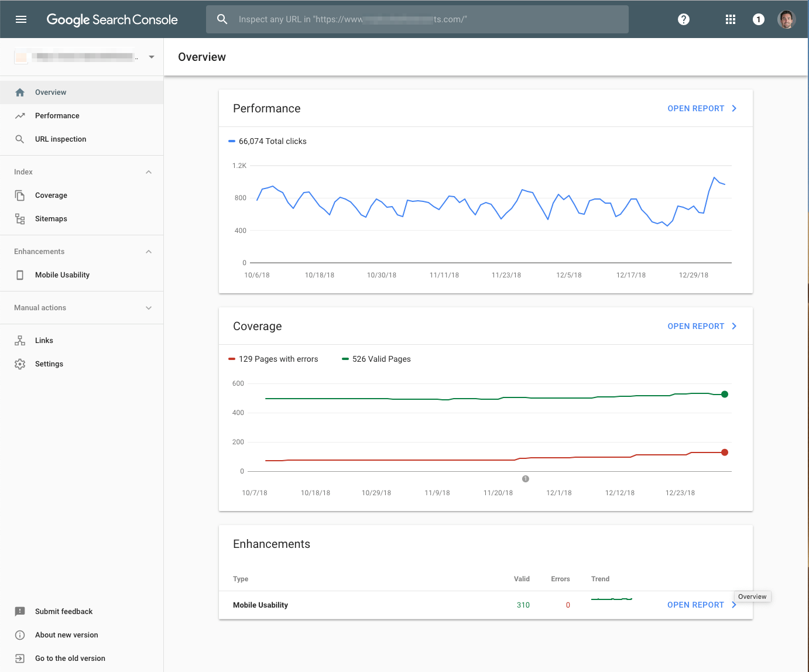
Task: Click the annotation marker on Coverage chart
Action: (x=526, y=479)
